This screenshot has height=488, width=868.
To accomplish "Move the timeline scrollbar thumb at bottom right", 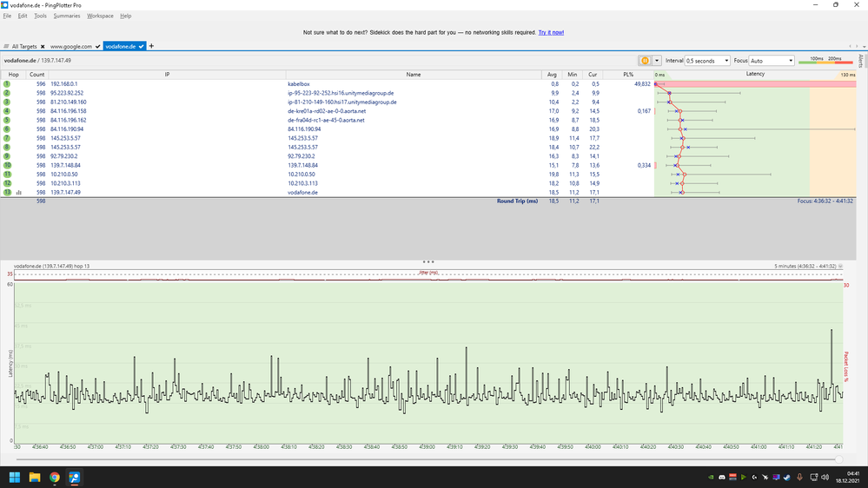I will (838, 459).
